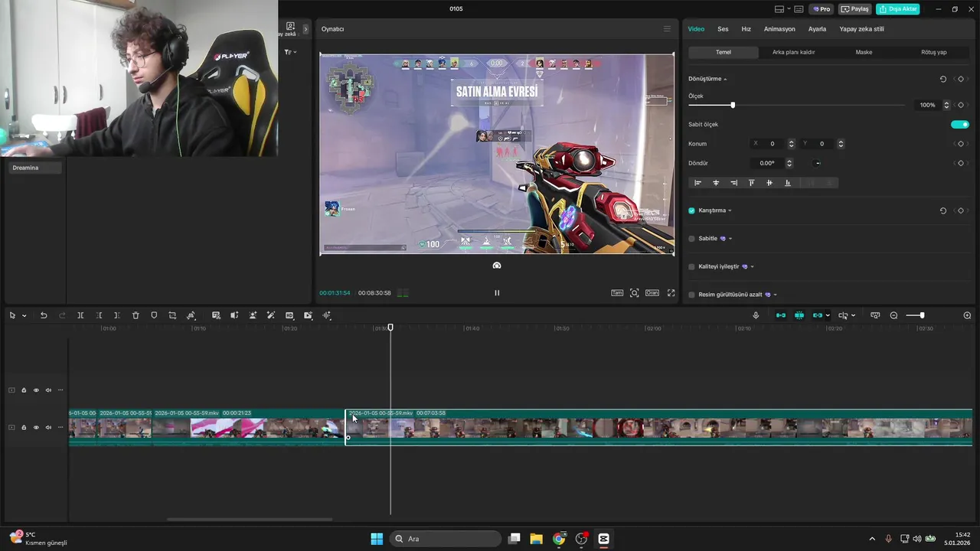Add a keyframe for Döndür rotation
Viewport: 980px width, 551px height.
(961, 163)
